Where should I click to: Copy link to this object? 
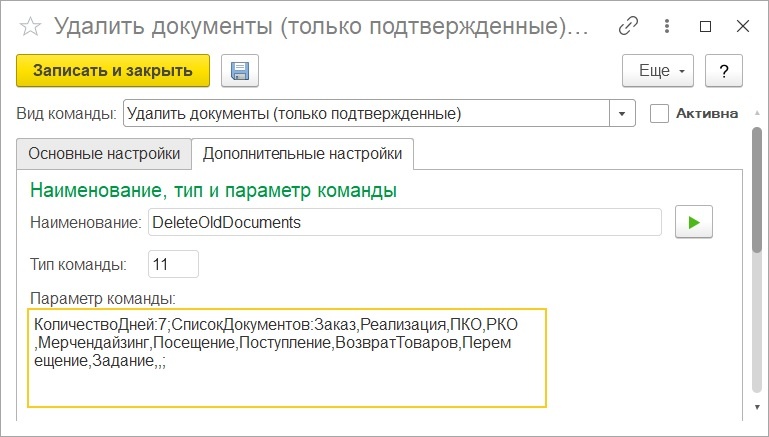(628, 26)
